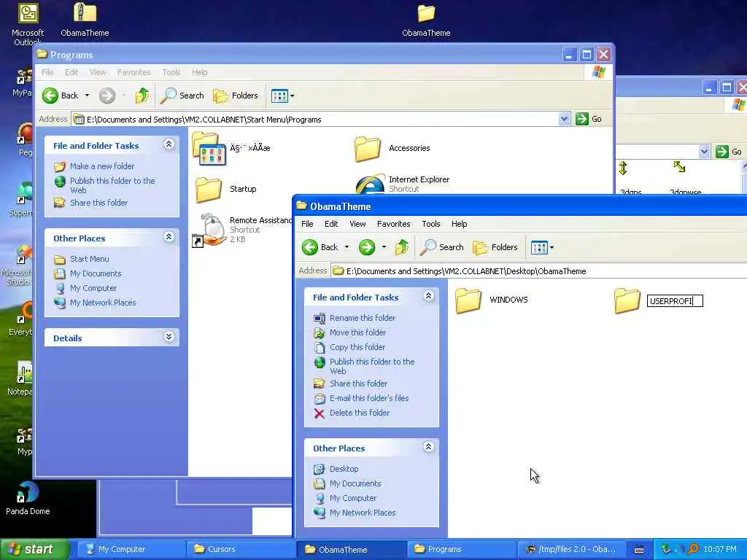Collapse Other Places panel in Programs window
The image size is (747, 560).
click(x=169, y=237)
